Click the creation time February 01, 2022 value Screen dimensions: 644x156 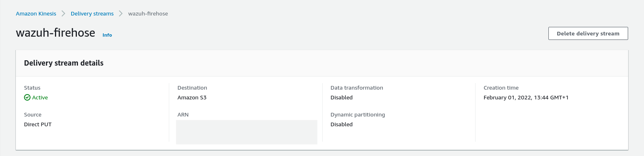(526, 97)
